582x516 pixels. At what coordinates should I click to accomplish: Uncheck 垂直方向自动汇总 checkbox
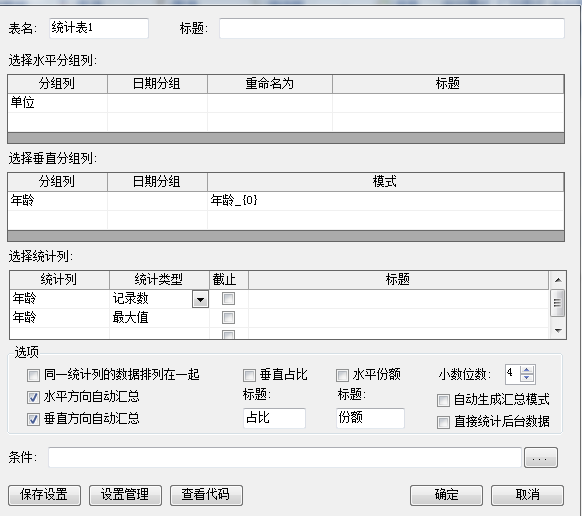[x=33, y=419]
